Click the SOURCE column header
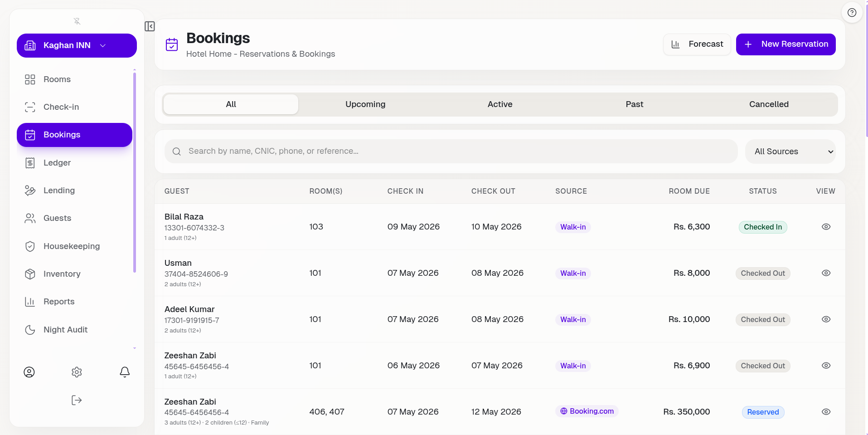This screenshot has height=435, width=868. (571, 191)
